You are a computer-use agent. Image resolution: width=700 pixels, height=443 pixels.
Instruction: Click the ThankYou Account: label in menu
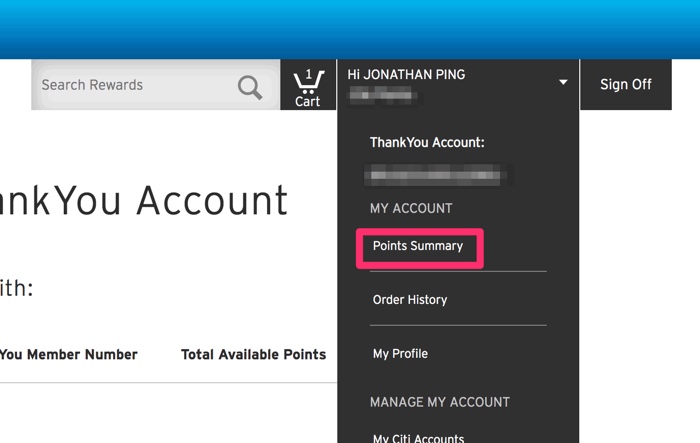tap(427, 143)
